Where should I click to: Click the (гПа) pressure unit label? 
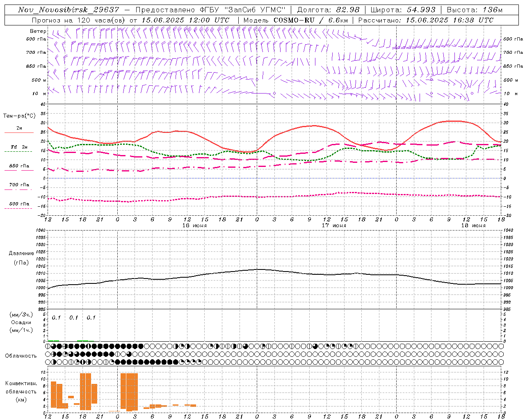[21, 262]
